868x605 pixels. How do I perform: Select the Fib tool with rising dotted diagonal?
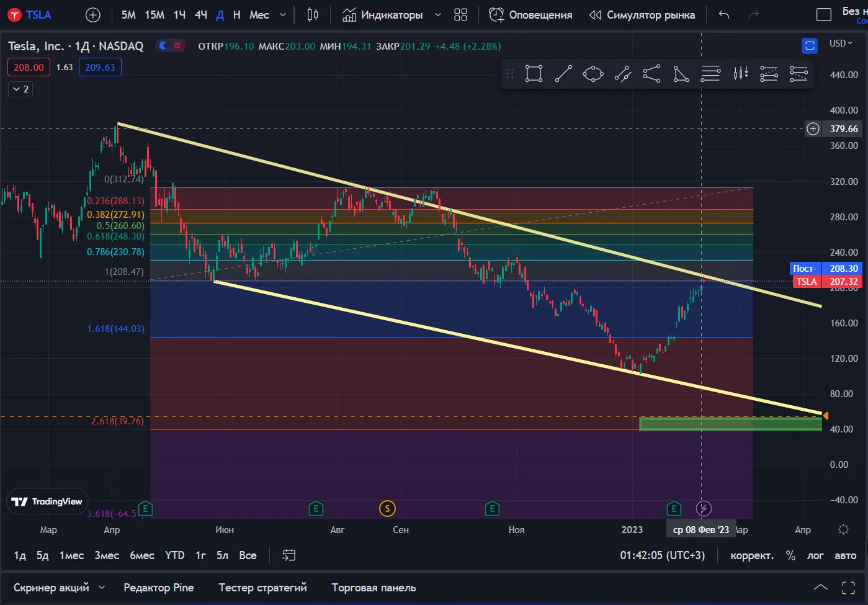769,74
